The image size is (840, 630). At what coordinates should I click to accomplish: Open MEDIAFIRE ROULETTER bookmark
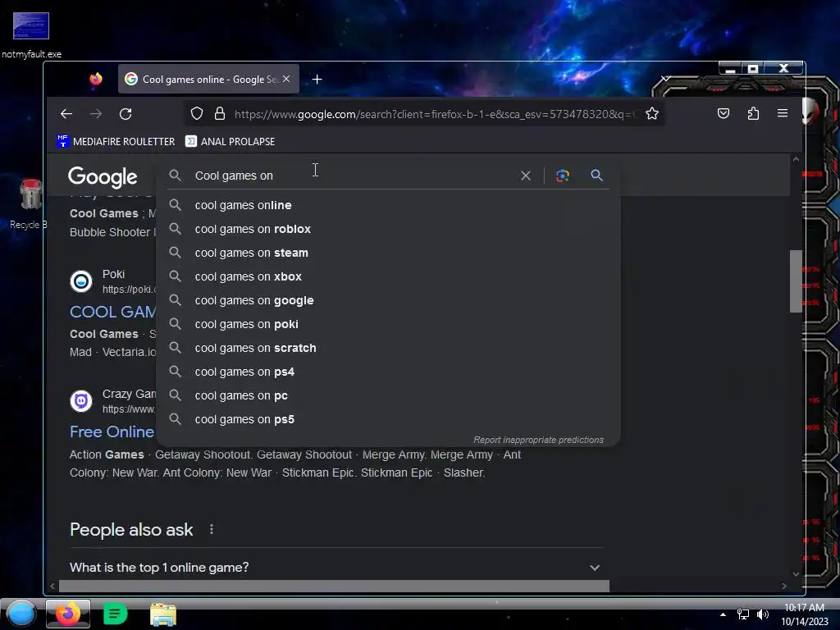pos(116,141)
